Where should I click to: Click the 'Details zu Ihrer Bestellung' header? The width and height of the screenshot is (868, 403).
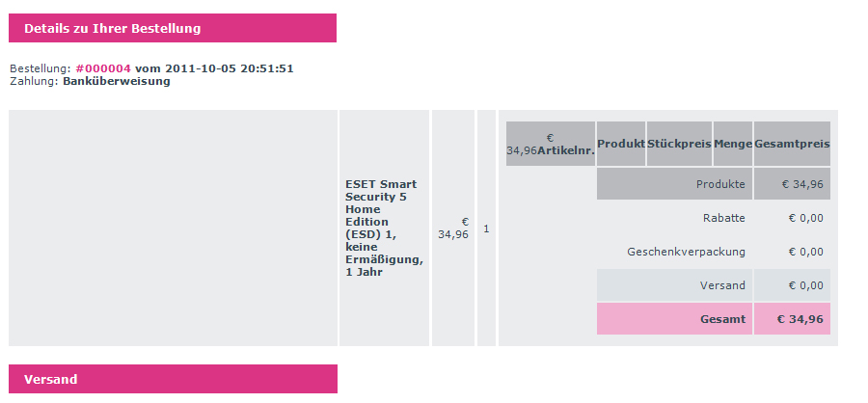click(x=173, y=28)
